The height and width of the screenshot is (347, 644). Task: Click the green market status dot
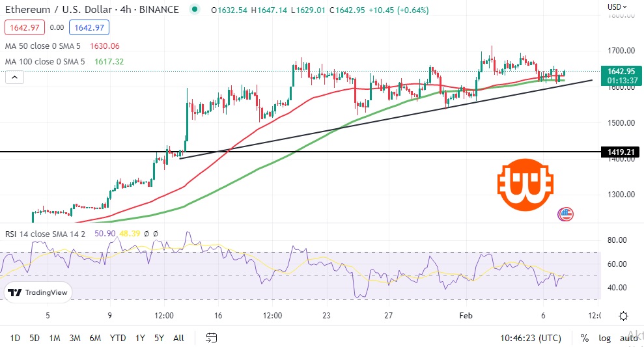tap(195, 9)
